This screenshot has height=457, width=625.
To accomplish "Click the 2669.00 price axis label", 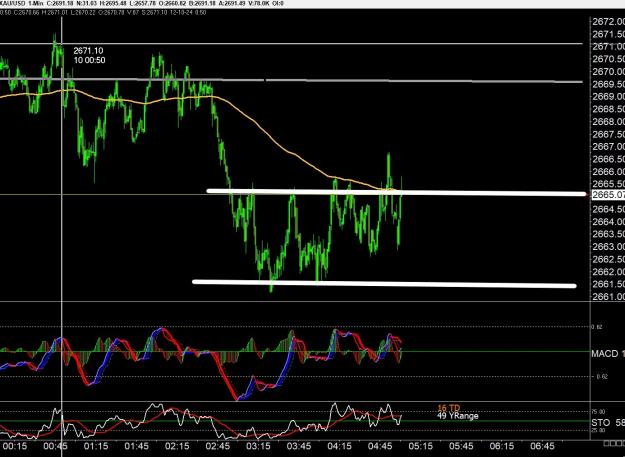I will pos(609,96).
